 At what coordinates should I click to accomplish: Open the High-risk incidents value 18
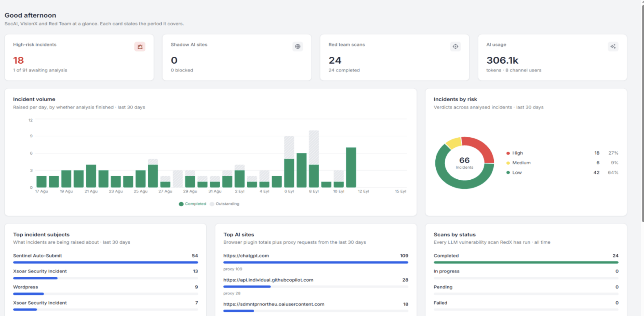pyautogui.click(x=18, y=60)
